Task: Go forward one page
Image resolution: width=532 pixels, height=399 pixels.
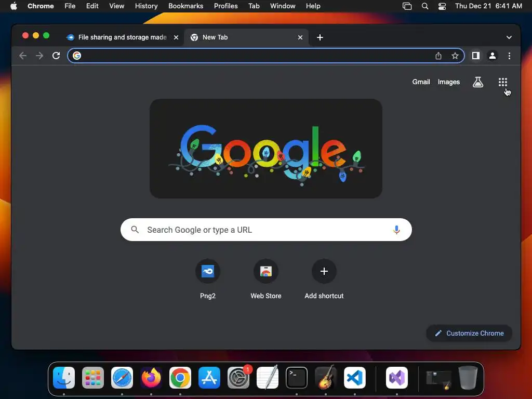Action: 39,56
